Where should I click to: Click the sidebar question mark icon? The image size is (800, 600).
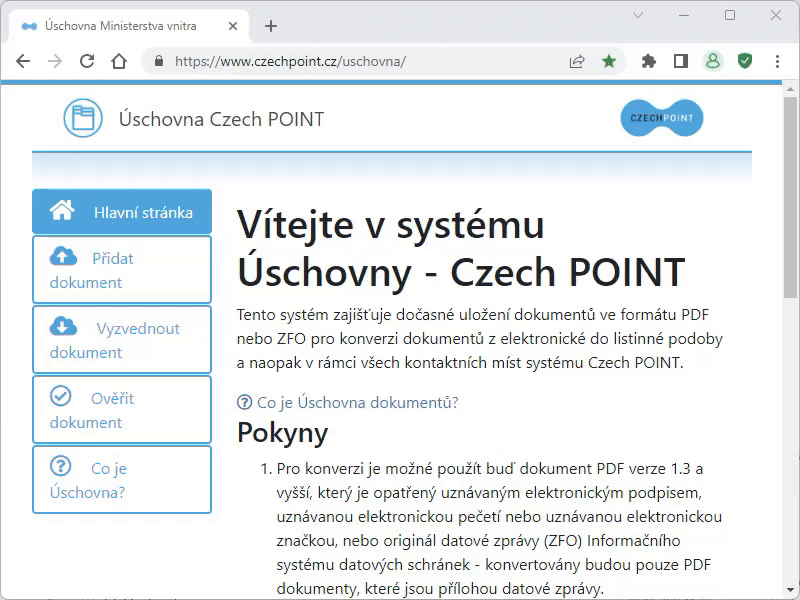[x=61, y=466]
